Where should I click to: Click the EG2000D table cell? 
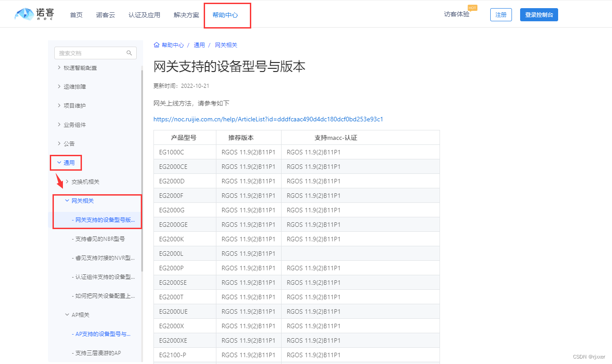pos(185,181)
